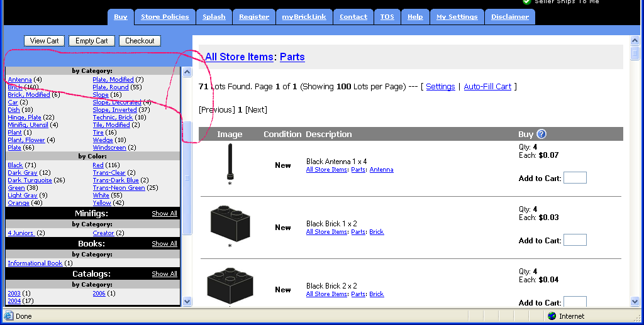The height and width of the screenshot is (325, 644).
Task: Select the Brick, Modified category
Action: click(x=29, y=95)
